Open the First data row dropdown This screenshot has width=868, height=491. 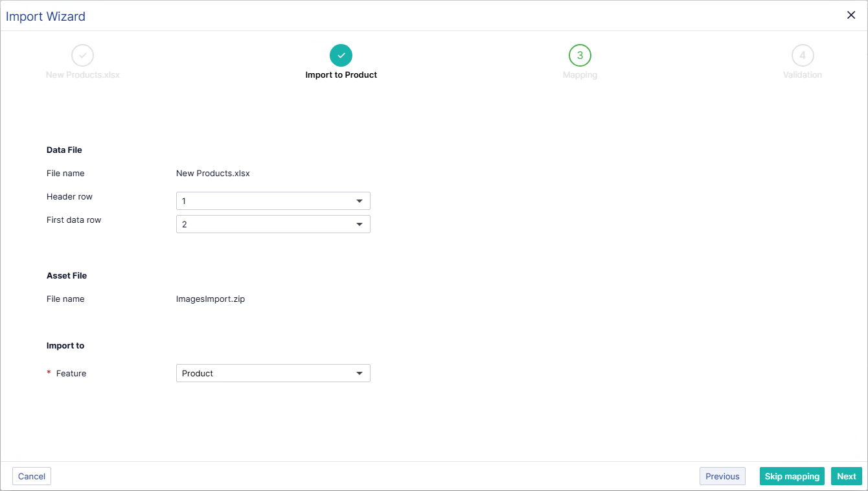(x=273, y=224)
